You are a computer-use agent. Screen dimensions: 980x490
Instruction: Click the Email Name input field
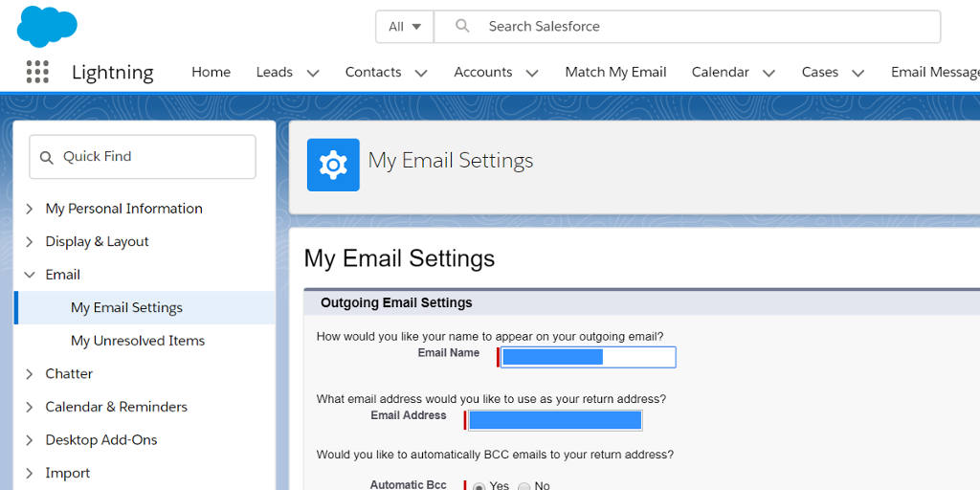(x=589, y=357)
